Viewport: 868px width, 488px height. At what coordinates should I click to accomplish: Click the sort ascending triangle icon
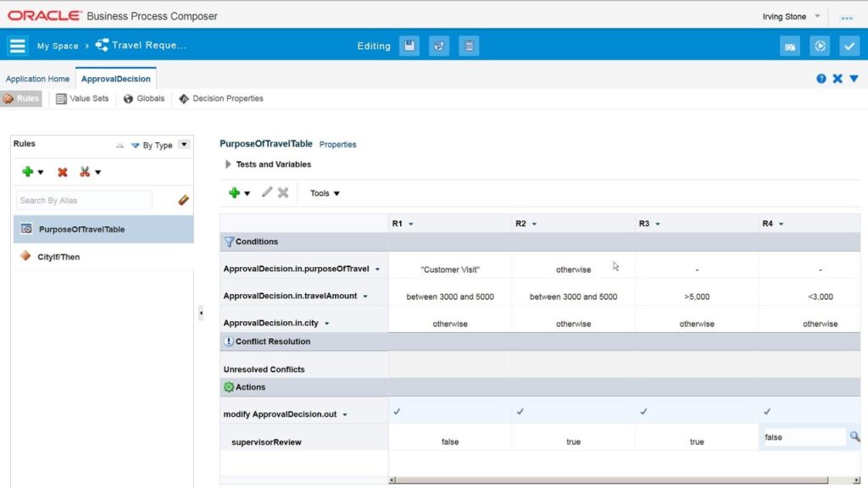120,146
